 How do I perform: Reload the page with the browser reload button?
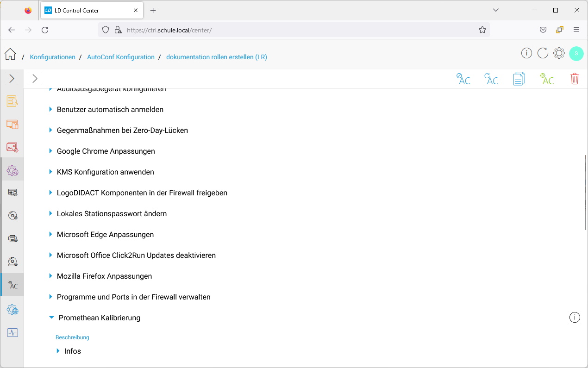point(45,30)
